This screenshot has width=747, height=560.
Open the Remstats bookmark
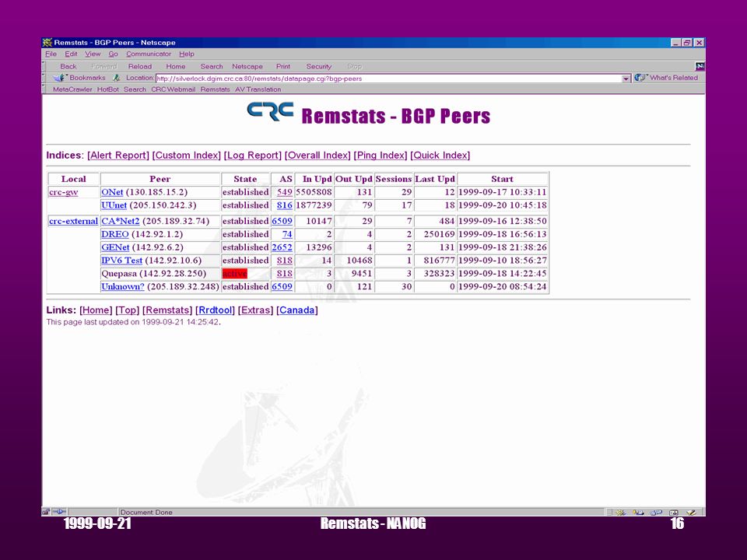coord(215,89)
